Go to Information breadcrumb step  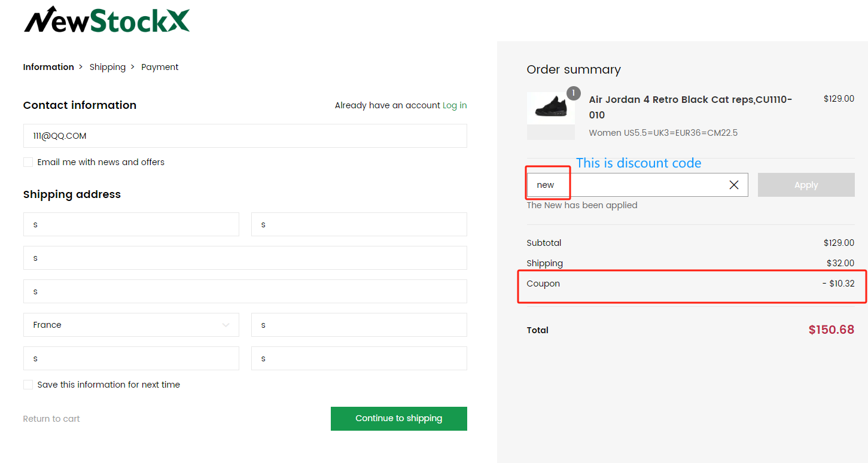point(48,67)
